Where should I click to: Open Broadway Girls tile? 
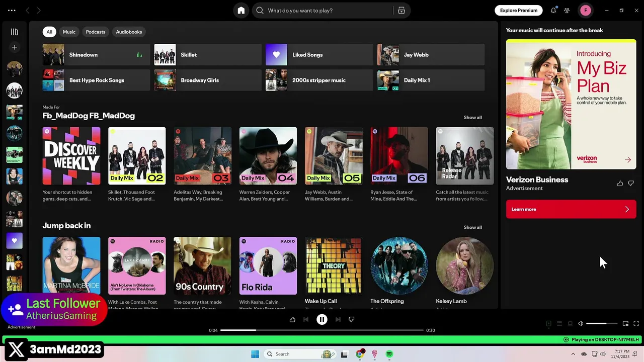(208, 80)
